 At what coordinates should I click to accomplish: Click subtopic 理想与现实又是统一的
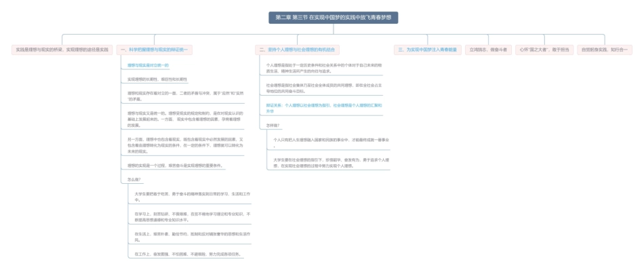pyautogui.click(x=186, y=119)
